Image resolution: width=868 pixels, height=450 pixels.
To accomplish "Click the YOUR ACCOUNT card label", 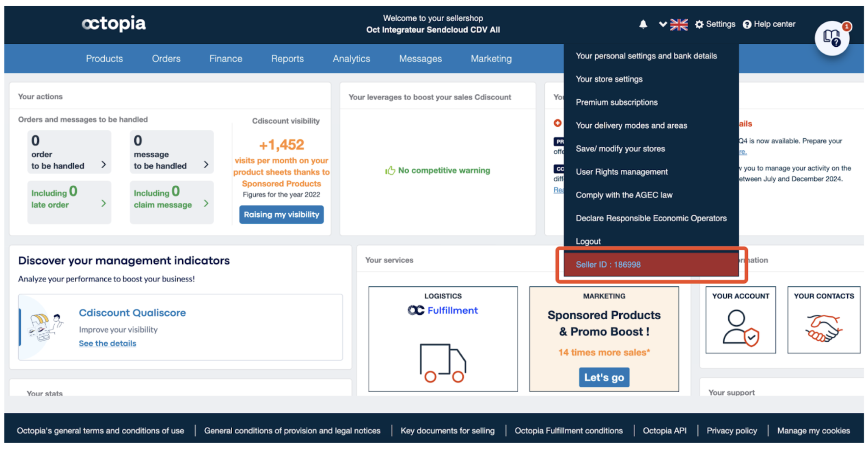I will [x=741, y=296].
